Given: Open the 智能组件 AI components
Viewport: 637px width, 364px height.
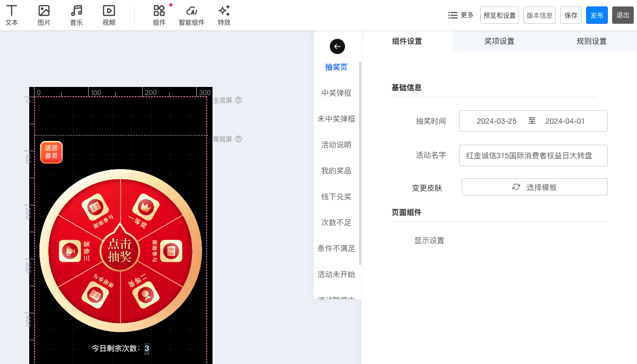Looking at the screenshot, I should [191, 16].
